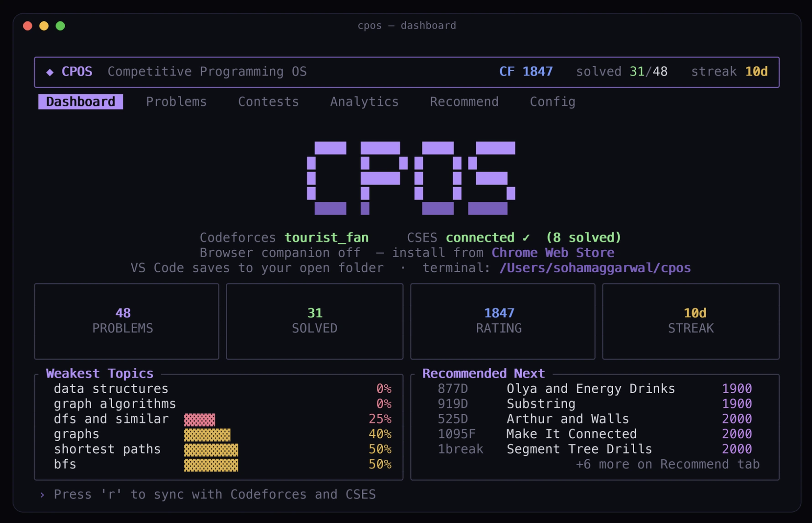Viewport: 812px width, 523px height.
Task: Select the 'data structures' topic row
Action: click(x=223, y=389)
